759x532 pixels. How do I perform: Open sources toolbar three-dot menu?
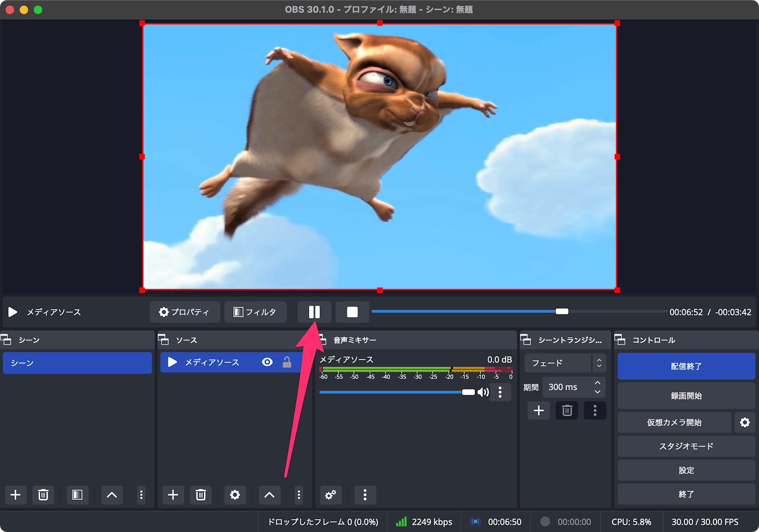point(299,495)
